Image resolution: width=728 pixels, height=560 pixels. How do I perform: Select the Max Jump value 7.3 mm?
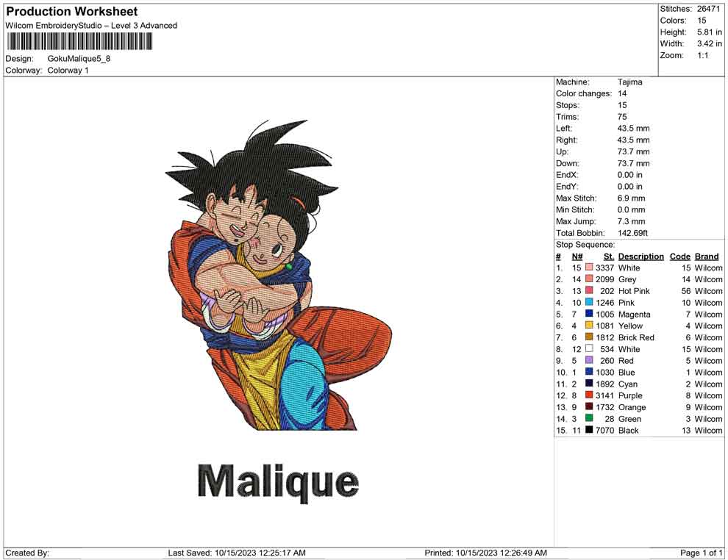631,221
